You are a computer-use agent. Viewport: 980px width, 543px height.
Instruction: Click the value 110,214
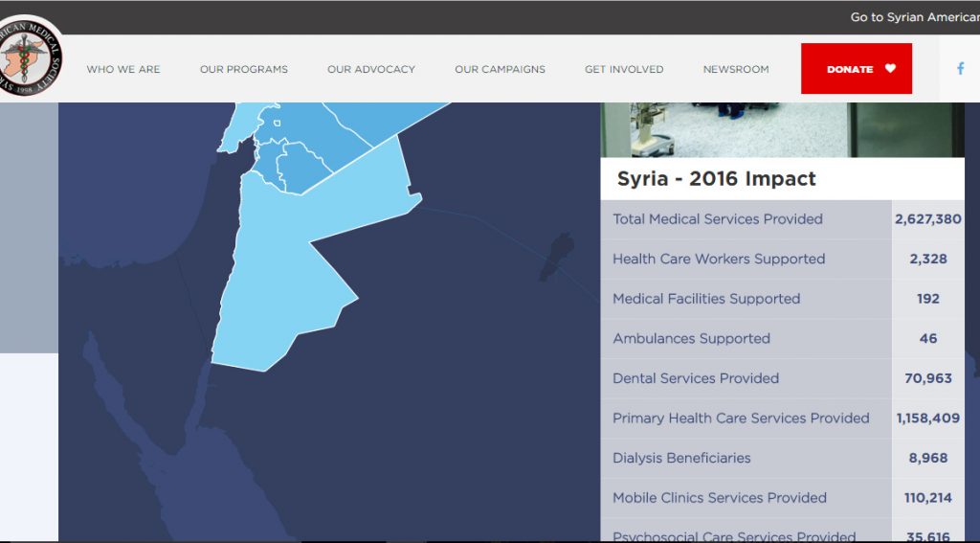click(x=928, y=498)
